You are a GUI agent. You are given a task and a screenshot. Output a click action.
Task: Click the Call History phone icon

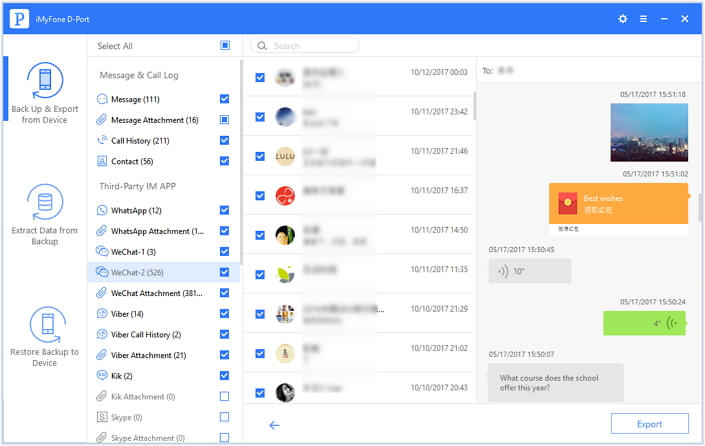tap(102, 140)
